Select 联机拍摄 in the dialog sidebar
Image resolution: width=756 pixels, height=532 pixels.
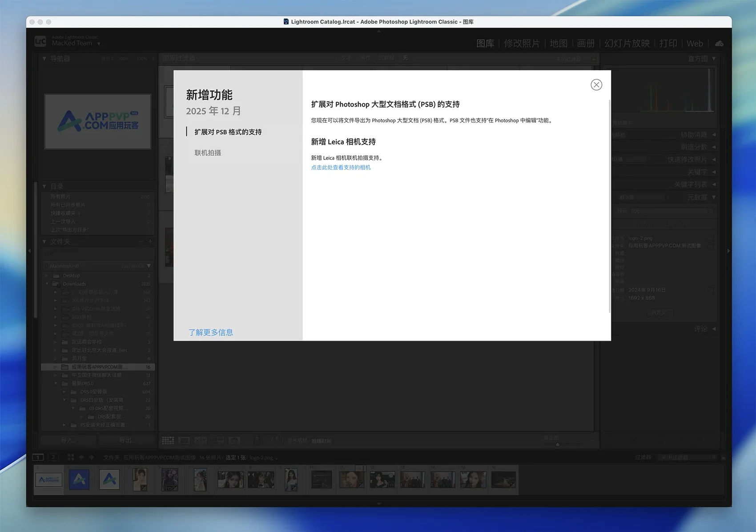coord(208,153)
